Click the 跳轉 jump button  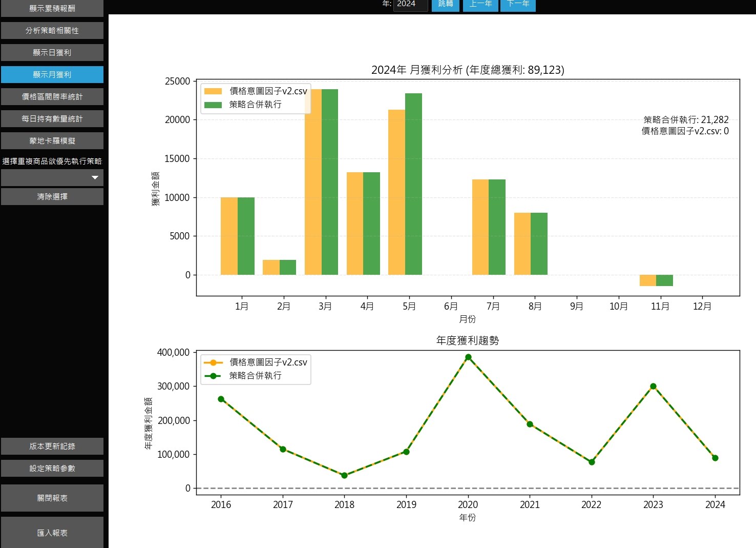445,5
